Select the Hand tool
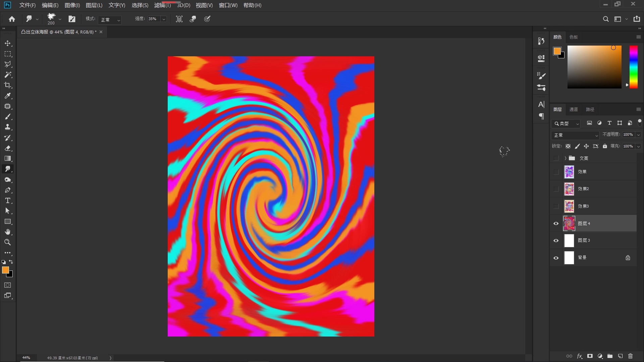Screen dimensions: 644x362 [8, 232]
